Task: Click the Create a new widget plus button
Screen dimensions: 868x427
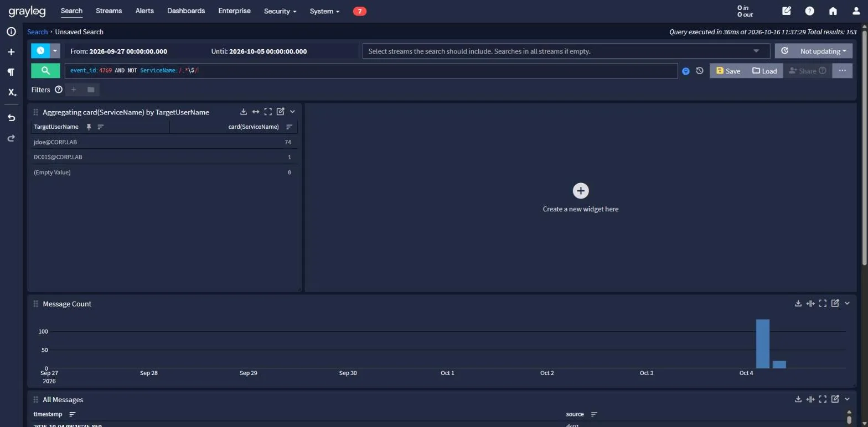Action: tap(581, 191)
